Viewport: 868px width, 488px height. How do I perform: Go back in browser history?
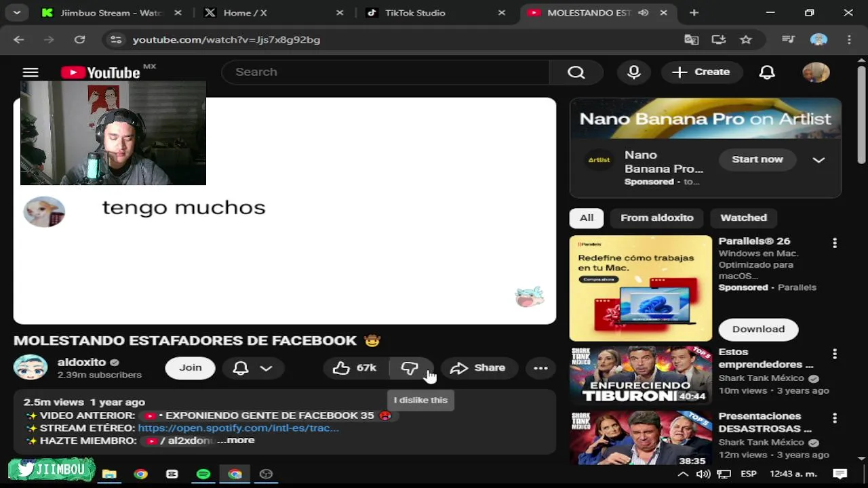click(x=18, y=39)
